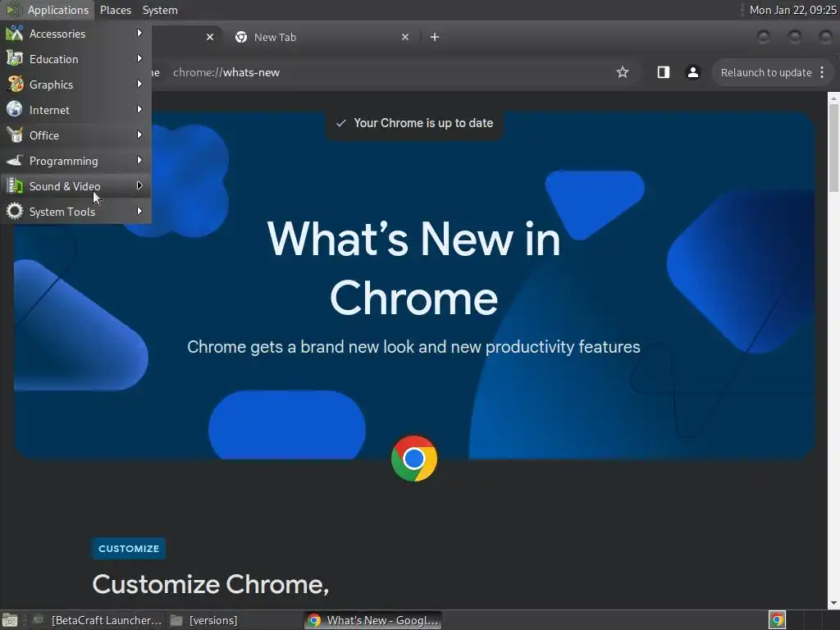Click the Programming category icon
The image size is (840, 630).
15,161
